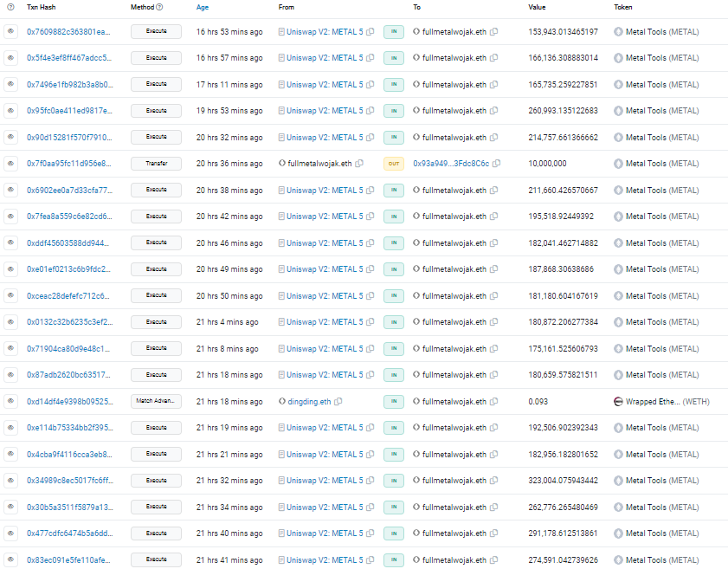Click fullmetalwojak.eth recipient in 21 hrs 8 mins row
Image resolution: width=728 pixels, height=569 pixels.
(454, 348)
